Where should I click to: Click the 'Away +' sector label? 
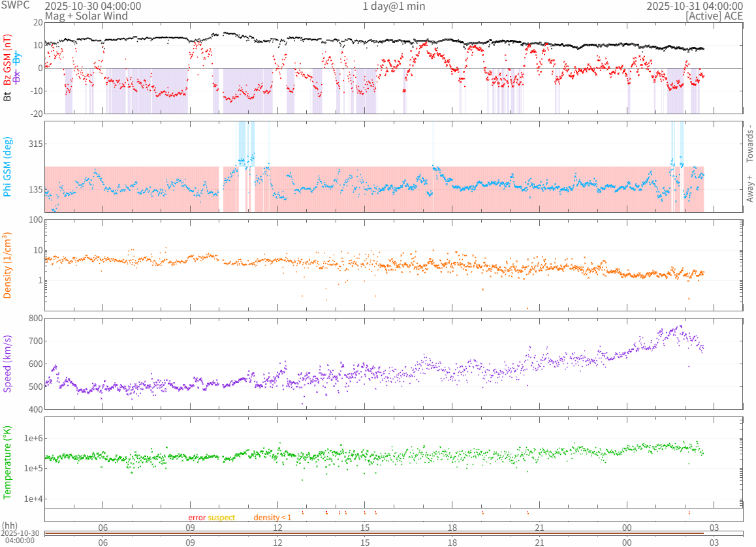tap(749, 189)
